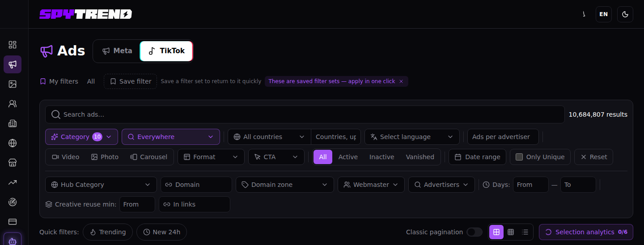Select the Inactive status filter

pyautogui.click(x=381, y=157)
